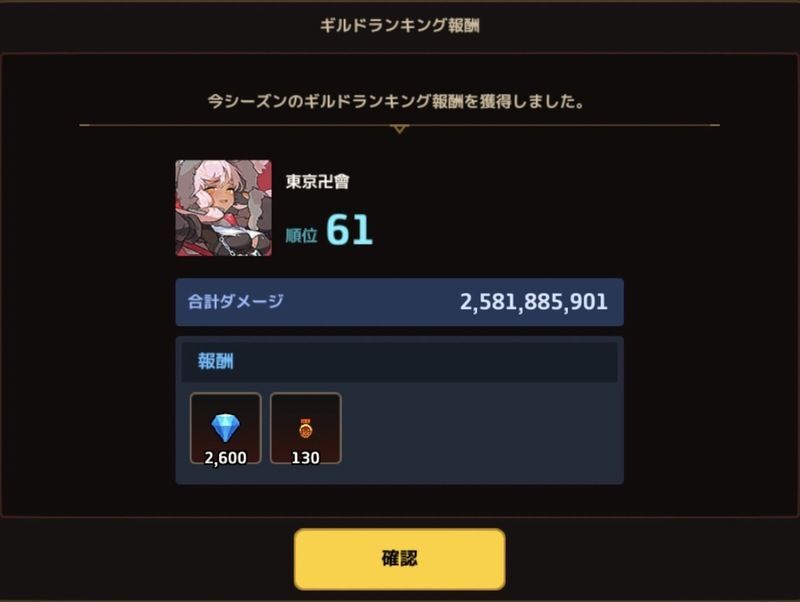The width and height of the screenshot is (800, 602).
Task: Tap the blue diamond gem reward icon
Action: click(225, 428)
